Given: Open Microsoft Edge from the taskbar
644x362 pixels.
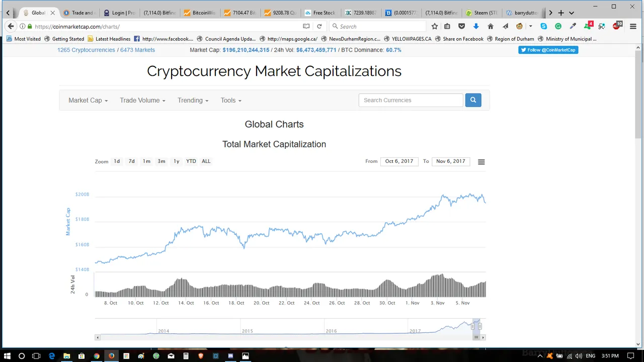Looking at the screenshot, I should [x=52, y=356].
